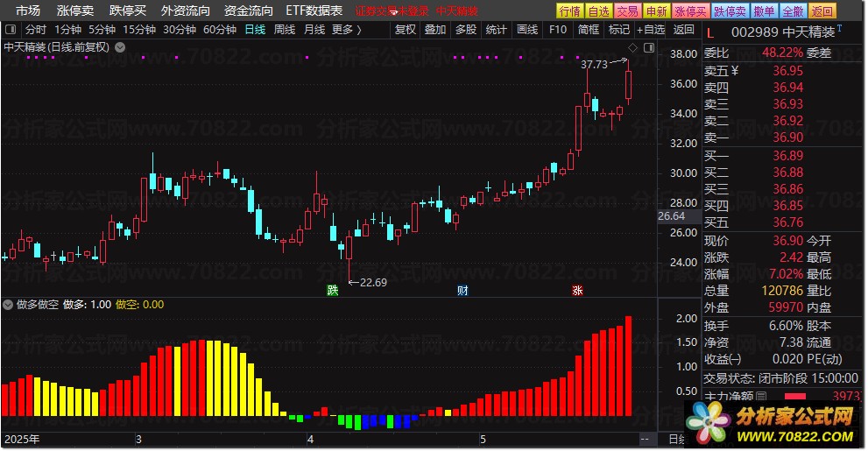Click the yellow 申新 button

[656, 11]
